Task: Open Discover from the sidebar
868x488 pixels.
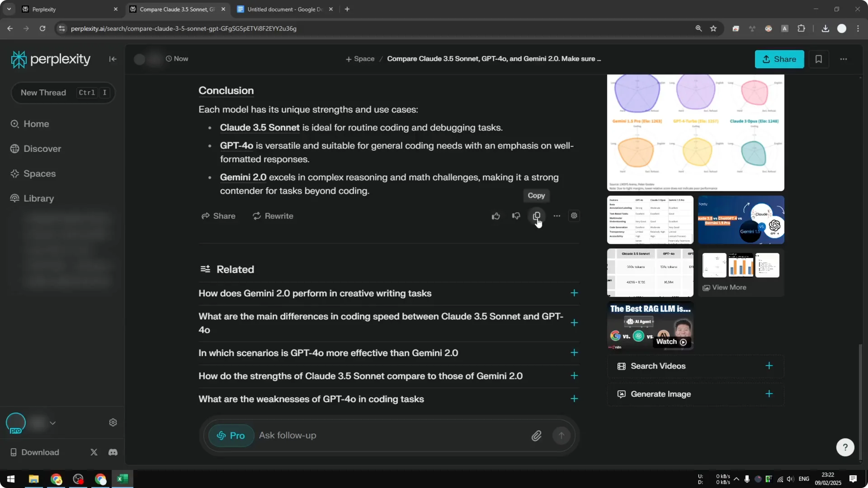Action: pos(42,149)
